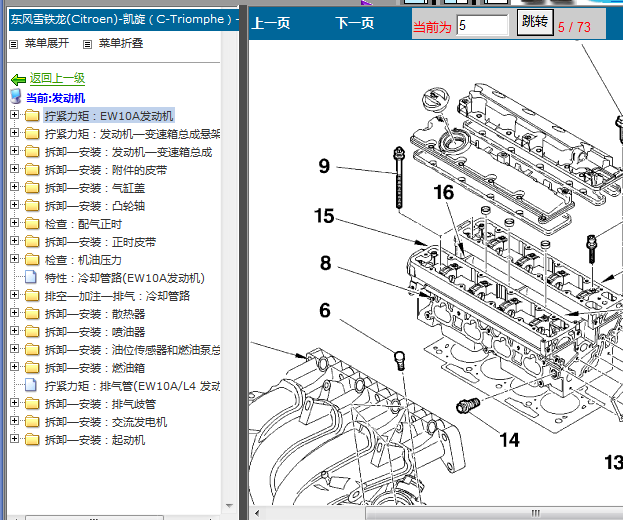
Task: Click the diagram horizontal scrollbar thumb
Action: click(494, 513)
